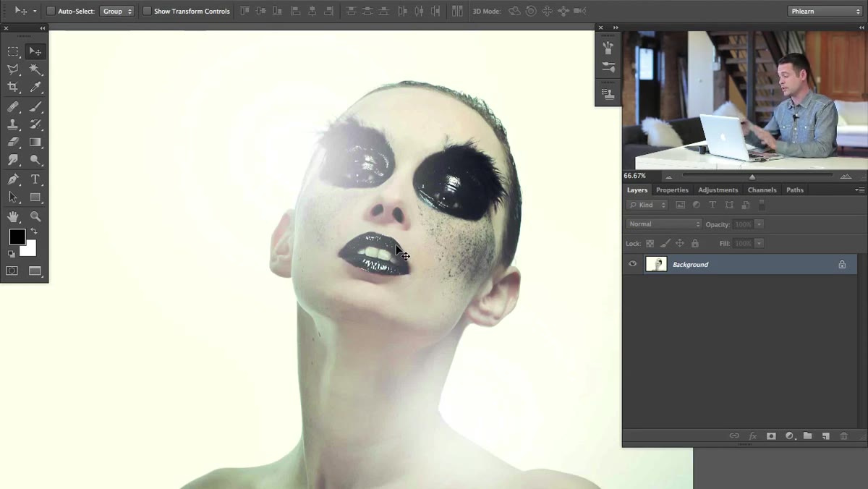
Task: Open Brush panel icon in collapsed dock
Action: click(x=608, y=67)
